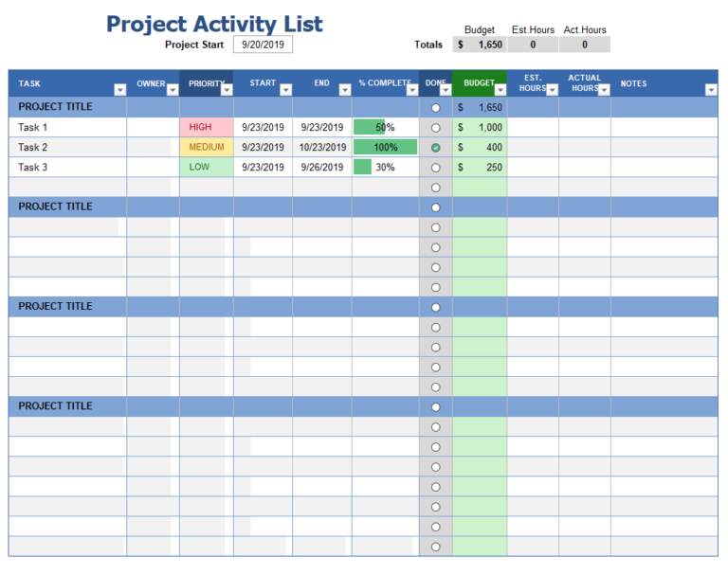Open the ACTUAL HOURS filter arrow
Image resolution: width=728 pixels, height=575 pixels.
(x=604, y=90)
